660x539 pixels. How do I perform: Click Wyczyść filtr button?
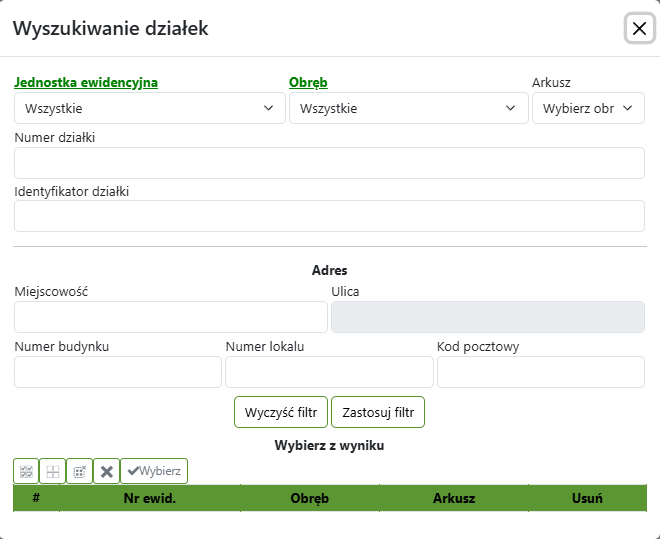pos(281,412)
